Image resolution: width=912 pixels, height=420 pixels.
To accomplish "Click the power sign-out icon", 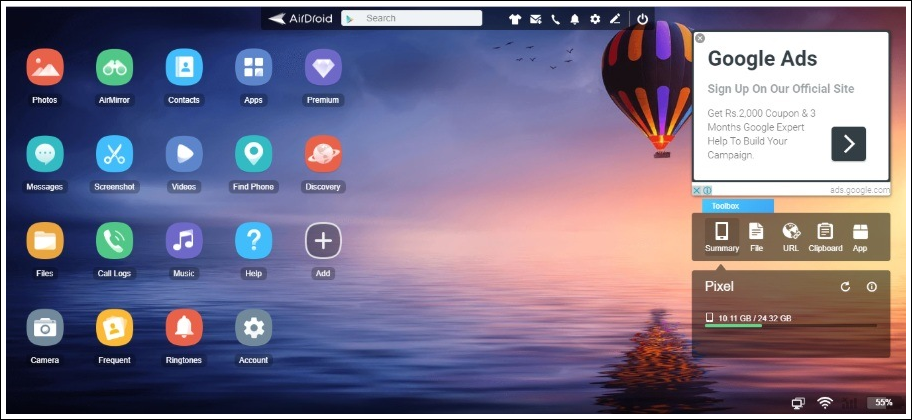I will (x=642, y=19).
